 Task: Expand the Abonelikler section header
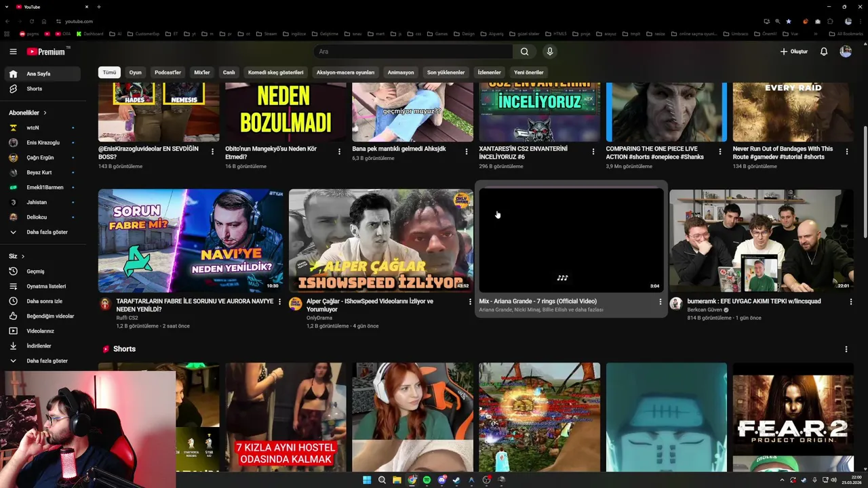28,113
